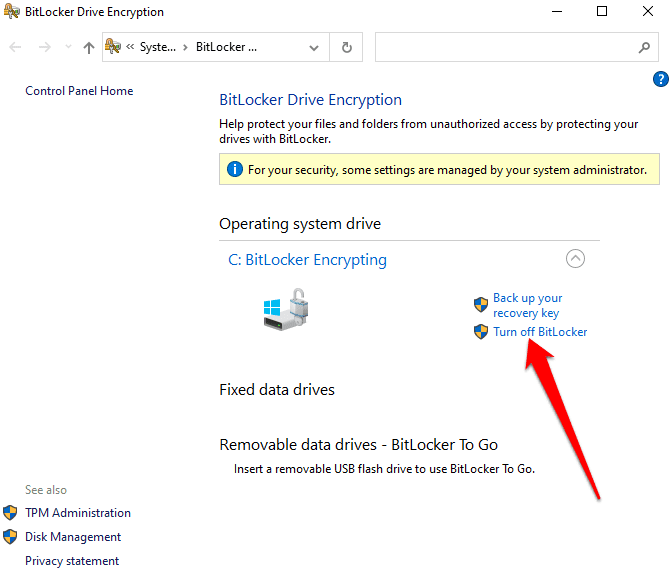
Task: Click the blue help question mark icon
Action: tap(661, 79)
